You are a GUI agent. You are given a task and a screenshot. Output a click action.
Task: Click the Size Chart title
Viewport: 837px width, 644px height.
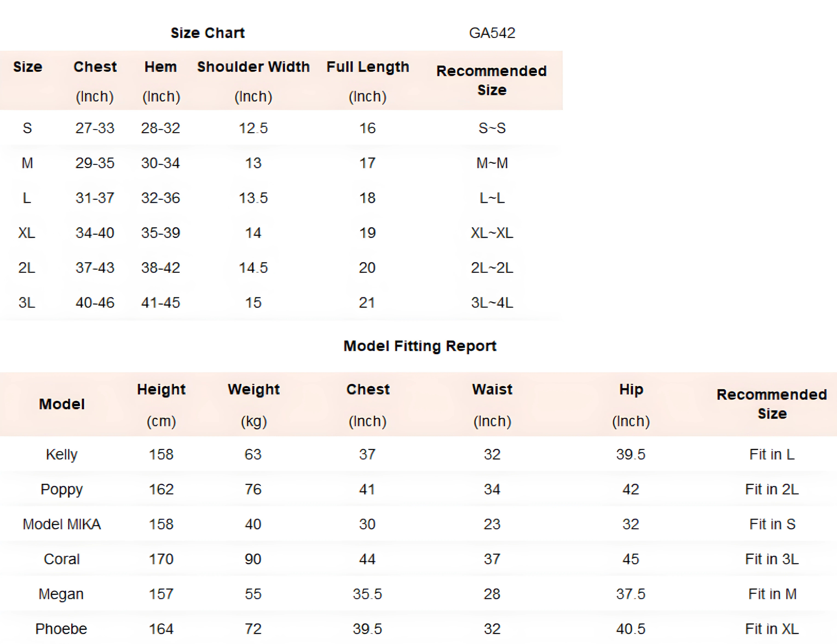[207, 33]
